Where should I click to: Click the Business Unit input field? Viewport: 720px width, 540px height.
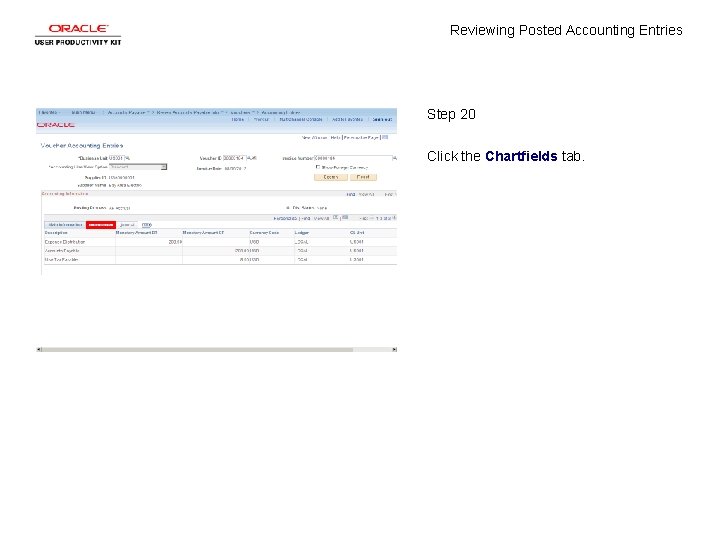(x=116, y=158)
